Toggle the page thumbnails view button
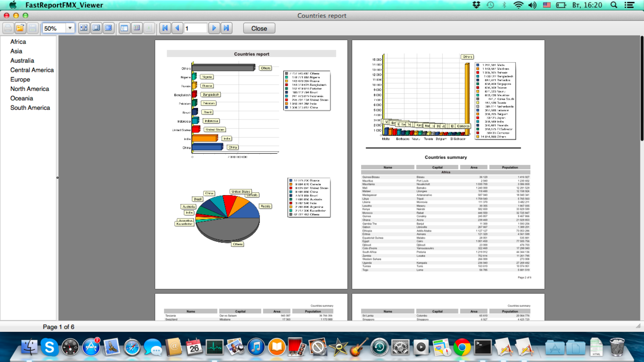 pyautogui.click(x=137, y=28)
